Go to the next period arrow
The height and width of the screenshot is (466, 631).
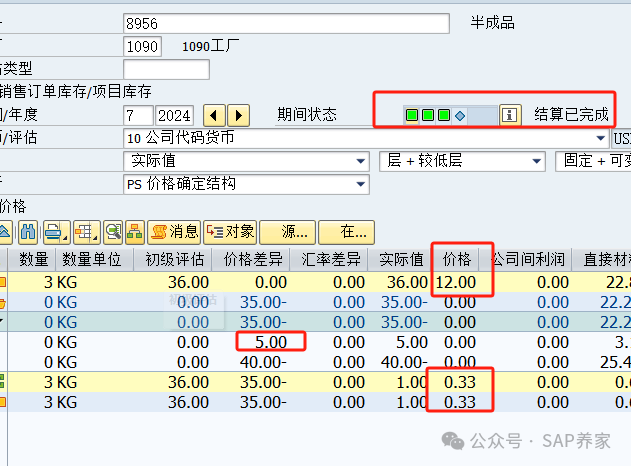tap(239, 116)
